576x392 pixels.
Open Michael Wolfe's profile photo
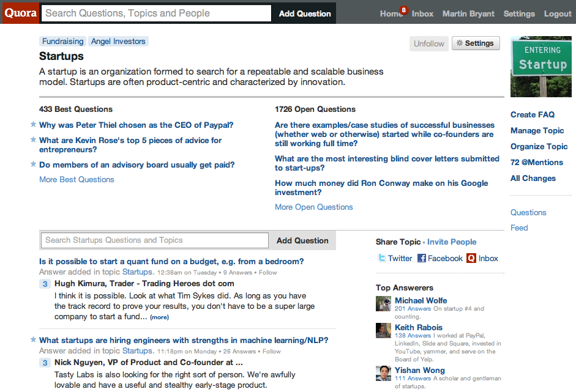[383, 303]
